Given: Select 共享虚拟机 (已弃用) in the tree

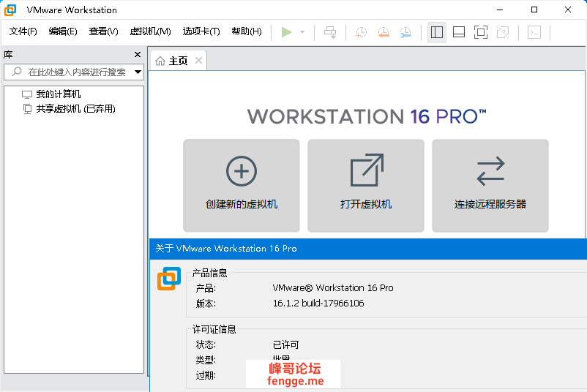Looking at the screenshot, I should tap(75, 109).
